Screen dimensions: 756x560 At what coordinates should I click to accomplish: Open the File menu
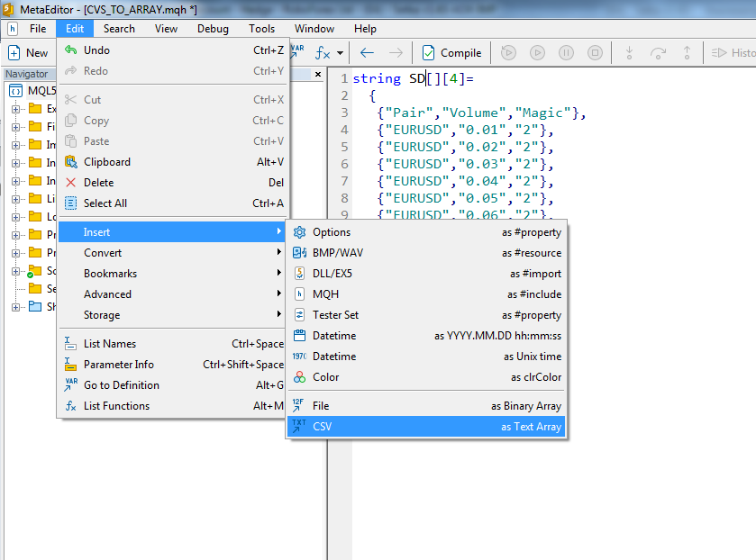click(x=38, y=29)
